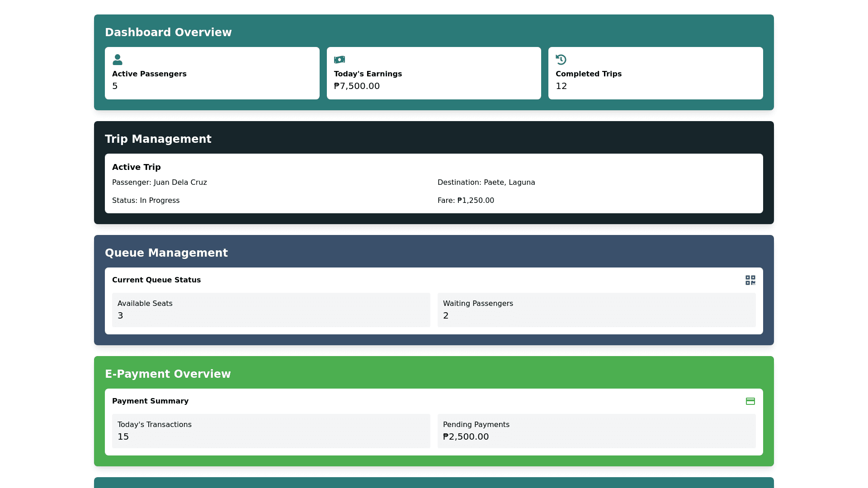Click passenger name Juan Dela Cruz
The width and height of the screenshot is (868, 488).
[x=180, y=183]
